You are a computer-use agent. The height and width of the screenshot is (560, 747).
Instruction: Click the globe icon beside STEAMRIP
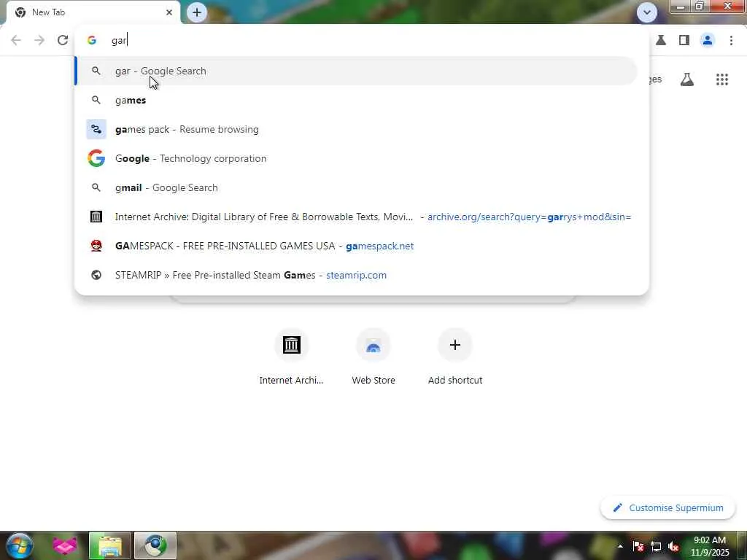96,275
